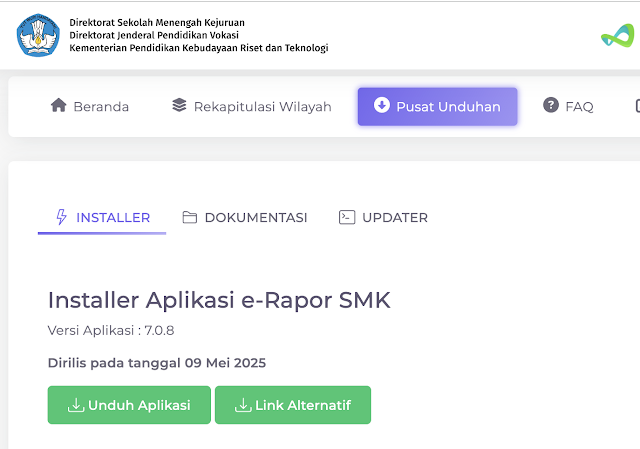Click the Link Alternatif button
Image resolution: width=640 pixels, height=449 pixels.
(293, 405)
